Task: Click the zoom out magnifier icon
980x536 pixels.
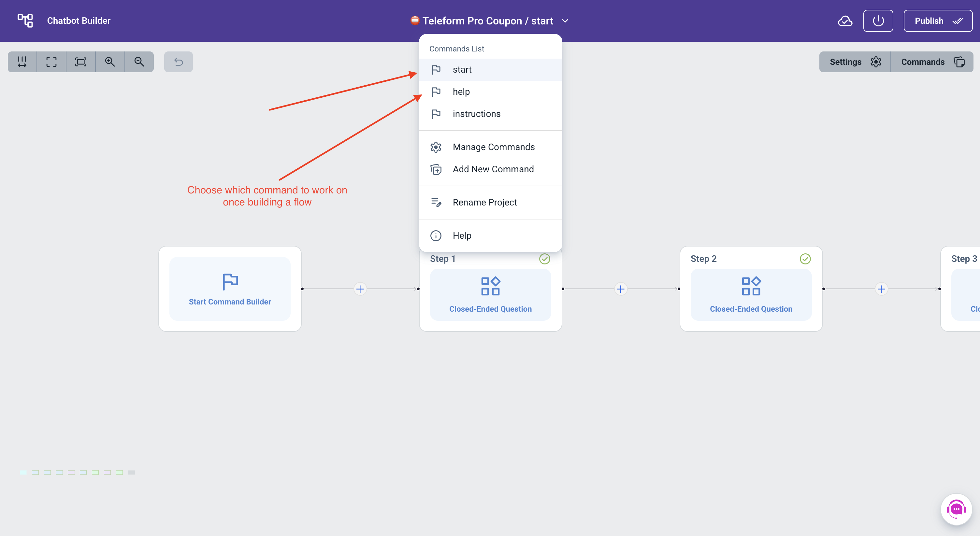Action: pos(139,62)
